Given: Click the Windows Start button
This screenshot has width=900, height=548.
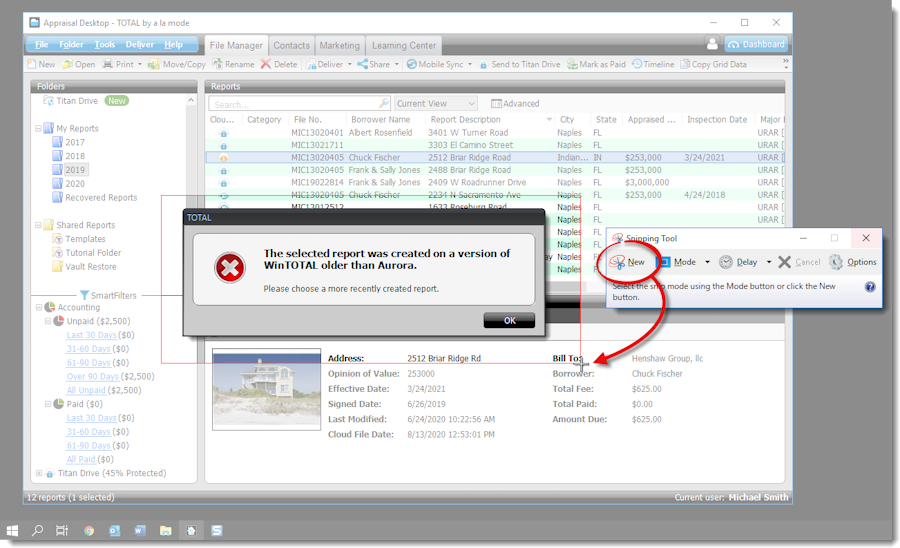Looking at the screenshot, I should click(12, 531).
